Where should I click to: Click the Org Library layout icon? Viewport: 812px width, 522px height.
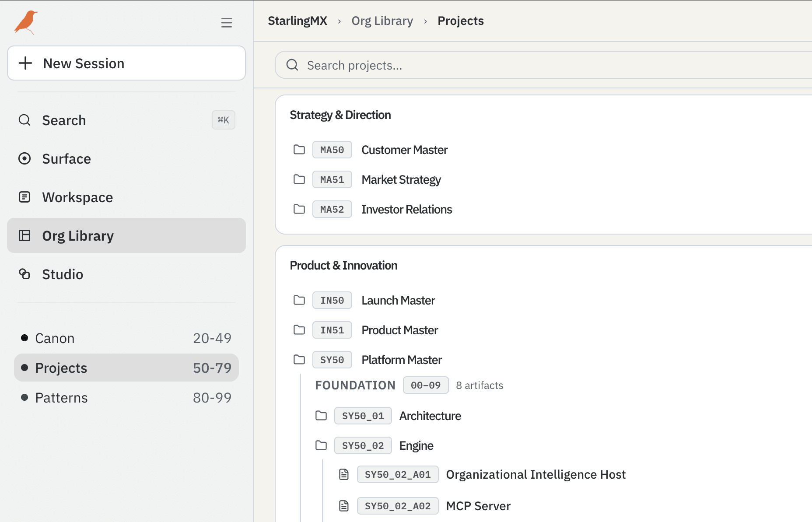point(24,235)
